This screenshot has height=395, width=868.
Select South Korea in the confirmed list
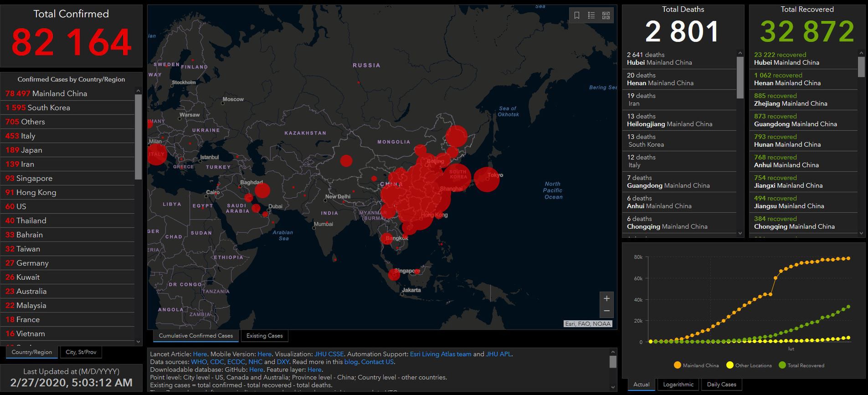[67, 108]
